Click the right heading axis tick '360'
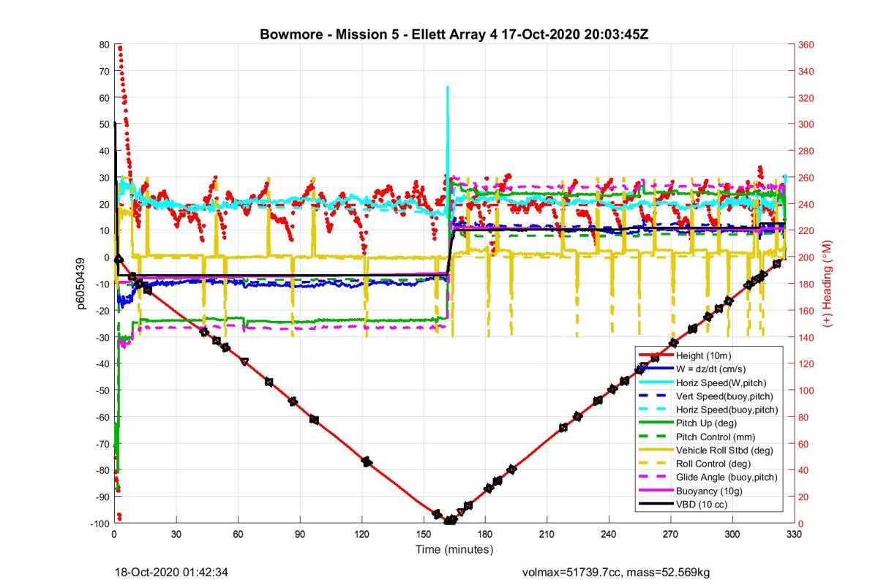The image size is (878, 588). (x=806, y=45)
